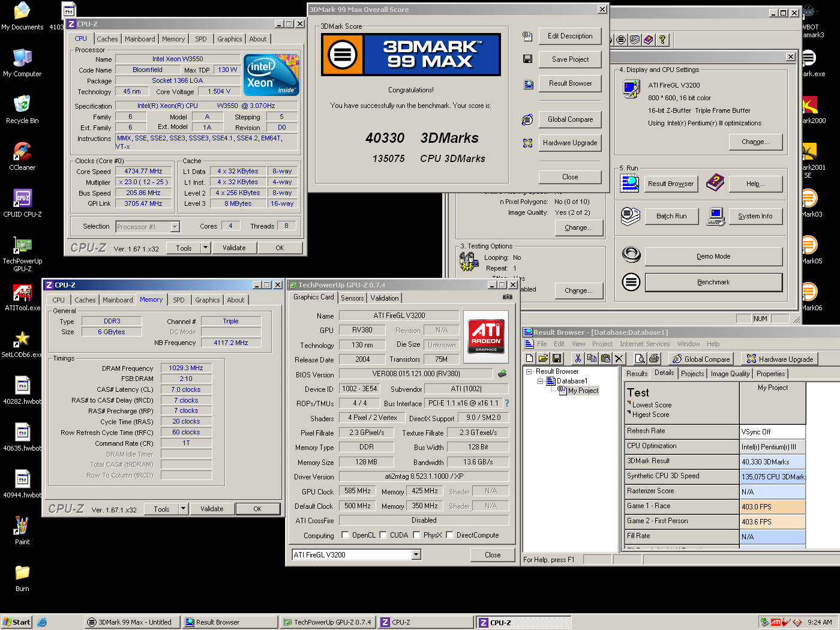Open the ATI FireGL V3200 card dropdown in GPU-Z
This screenshot has width=840, height=630.
point(416,555)
